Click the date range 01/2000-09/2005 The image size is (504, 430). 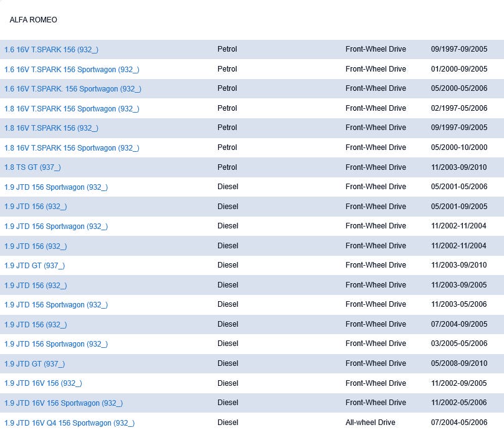point(459,68)
